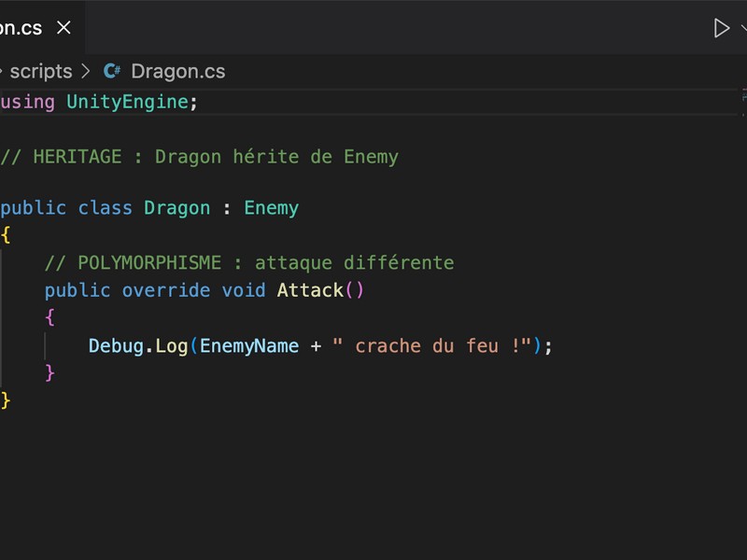747x560 pixels.
Task: Click the Debug identifier in the log call
Action: point(116,345)
